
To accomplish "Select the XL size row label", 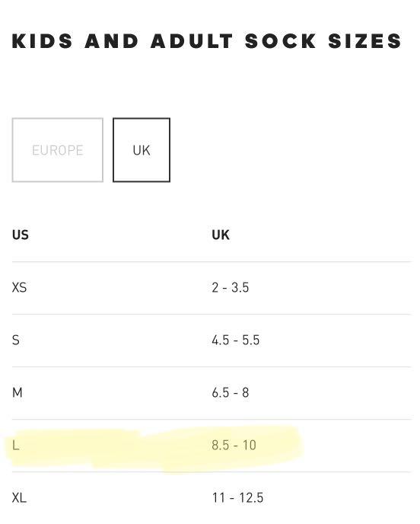I will tap(19, 498).
